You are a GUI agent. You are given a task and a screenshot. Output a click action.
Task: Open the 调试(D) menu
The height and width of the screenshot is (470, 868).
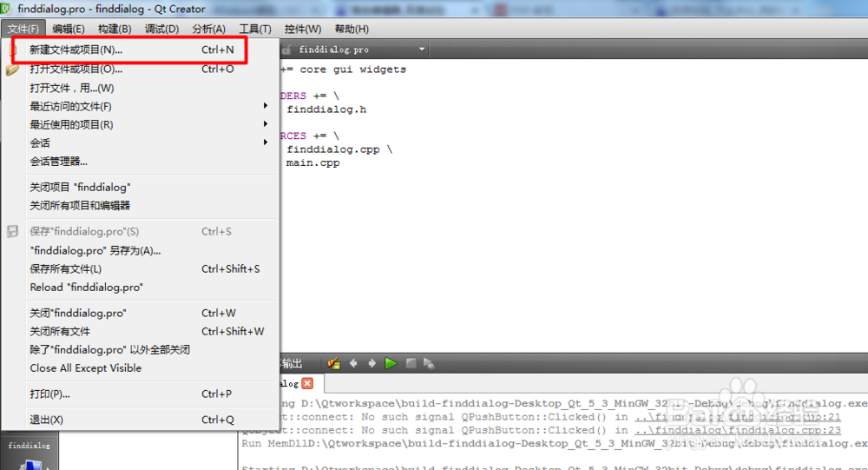click(161, 29)
